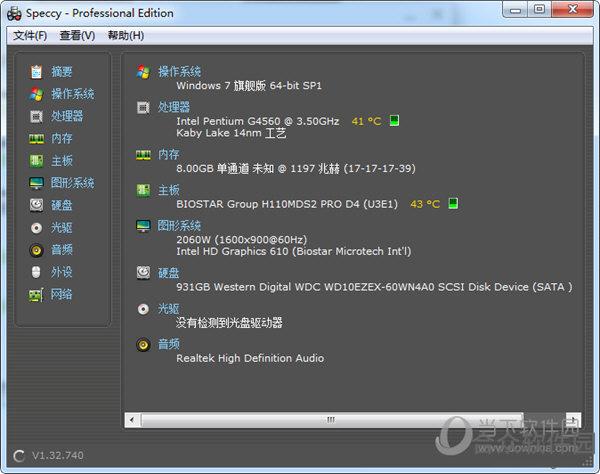
Task: Open the 文件(F) menu
Action: [30, 36]
